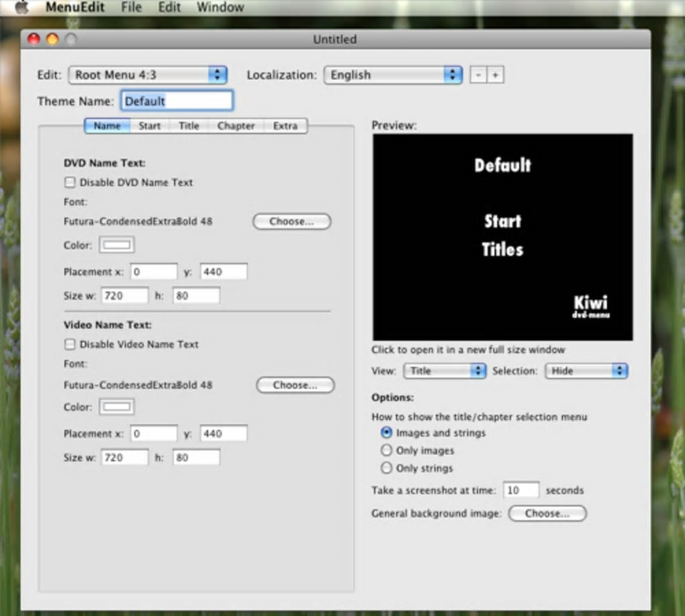Open the MenuEdit application menu
The height and width of the screenshot is (616, 685).
75,7
